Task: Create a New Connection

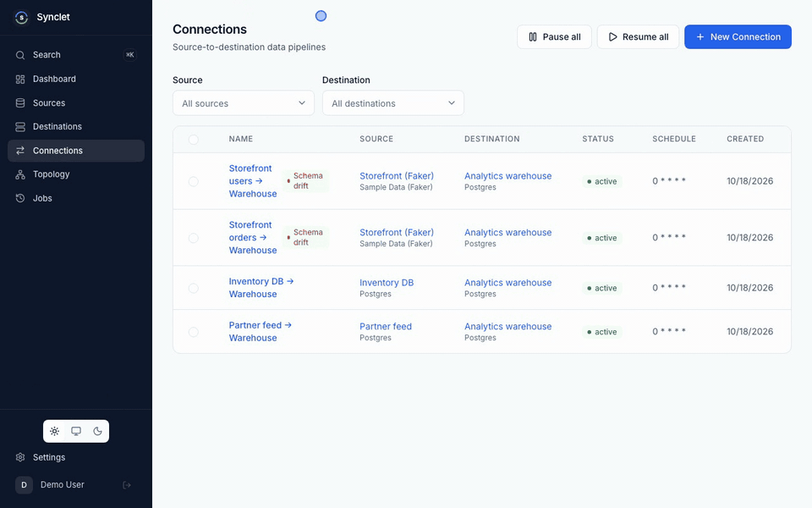Action: click(x=738, y=36)
